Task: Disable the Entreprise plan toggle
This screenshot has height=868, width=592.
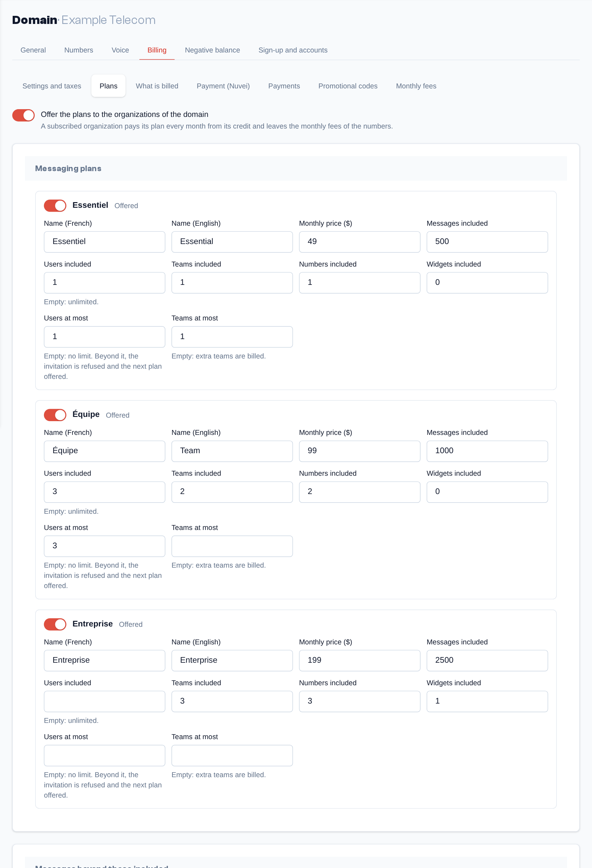Action: tap(55, 624)
